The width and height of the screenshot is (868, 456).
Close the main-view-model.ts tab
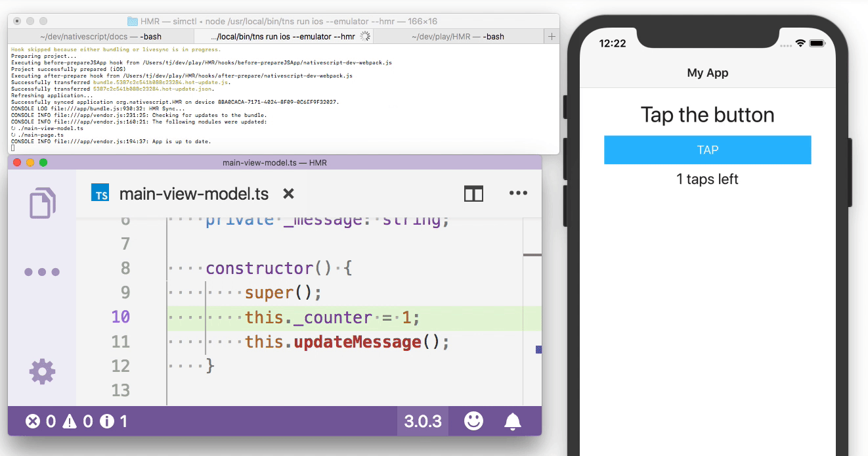[288, 194]
